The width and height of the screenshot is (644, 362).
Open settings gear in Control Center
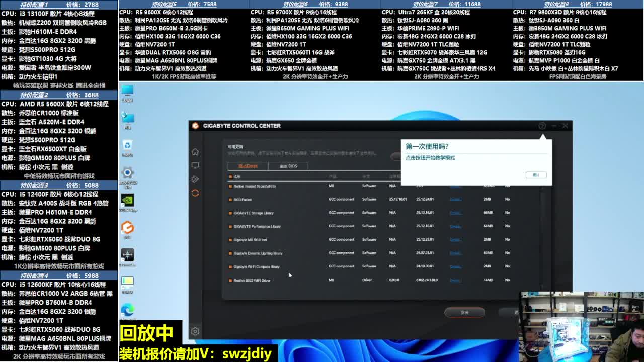pos(195,331)
